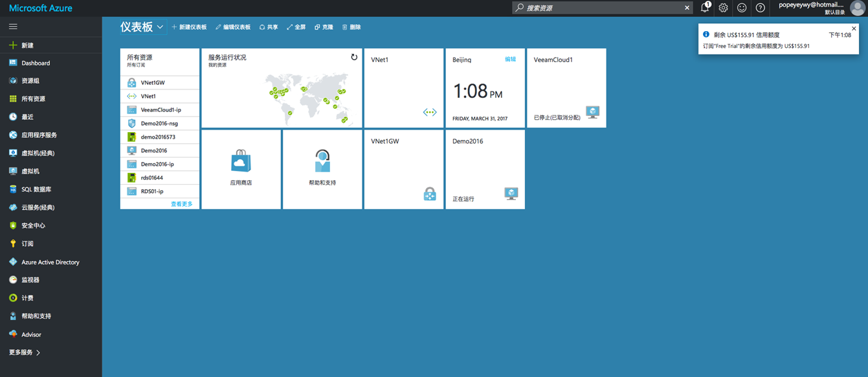Open the VeeamCloud1 VM tile
The width and height of the screenshot is (868, 377).
pyautogui.click(x=566, y=88)
